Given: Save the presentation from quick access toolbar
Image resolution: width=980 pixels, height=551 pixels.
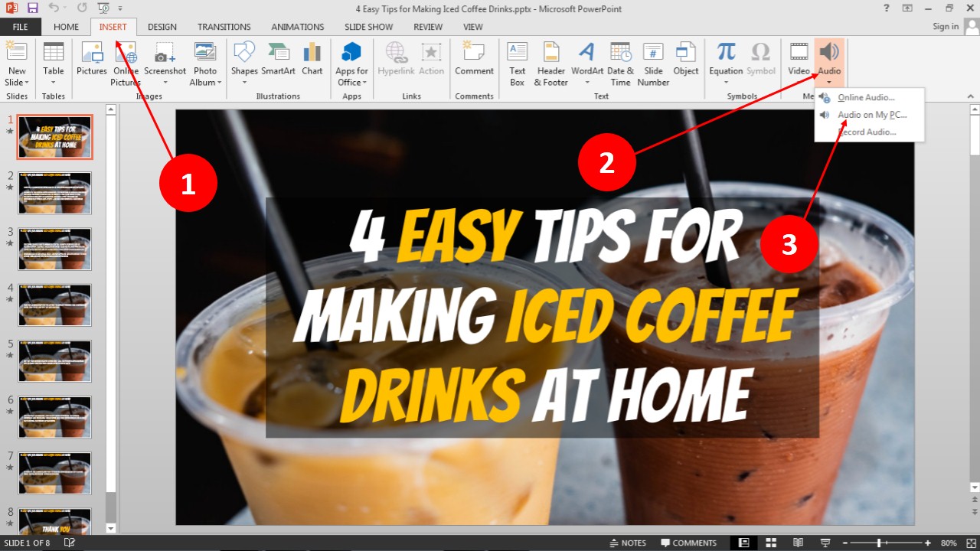Looking at the screenshot, I should pos(32,8).
